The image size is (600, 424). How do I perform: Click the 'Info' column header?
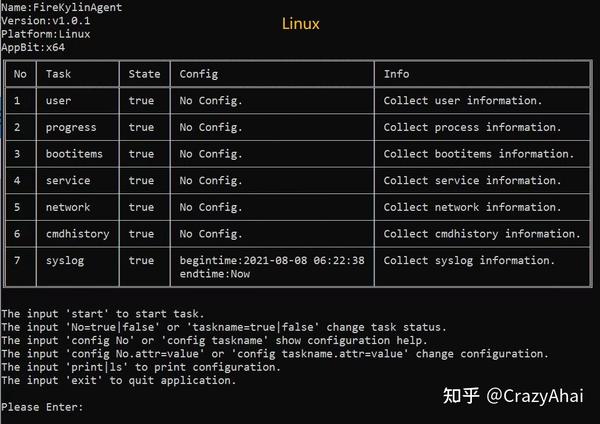point(396,74)
